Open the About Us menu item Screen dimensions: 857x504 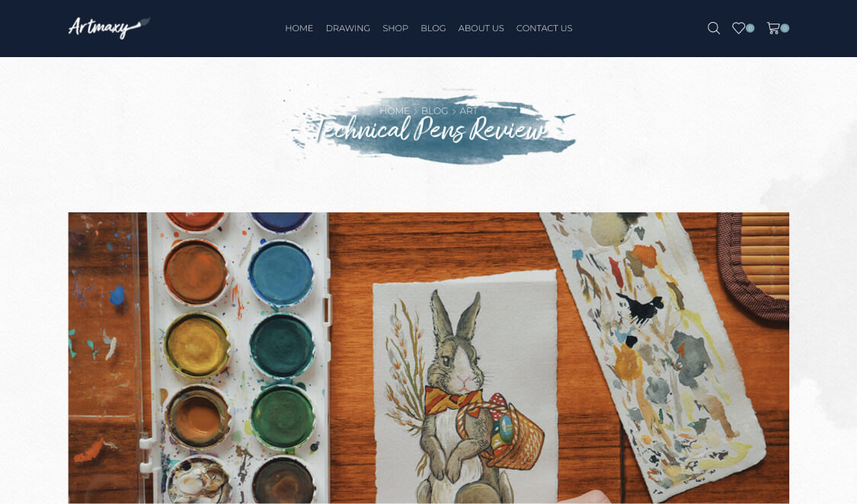(481, 28)
